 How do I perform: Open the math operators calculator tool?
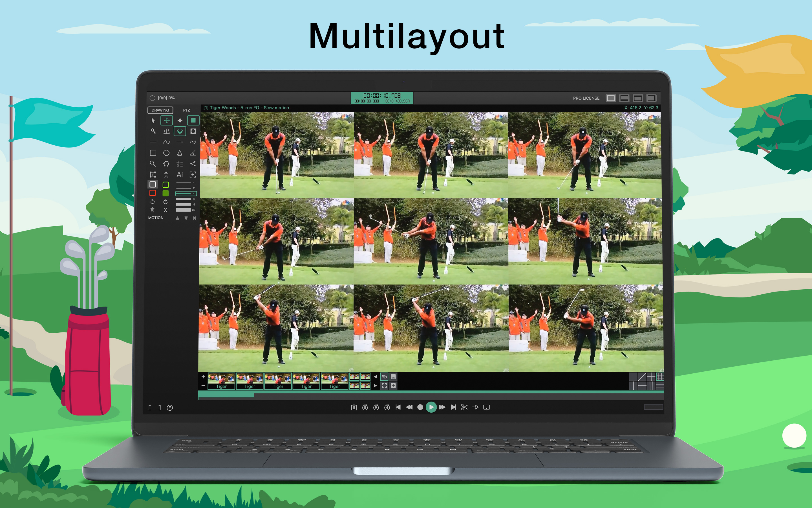(180, 164)
